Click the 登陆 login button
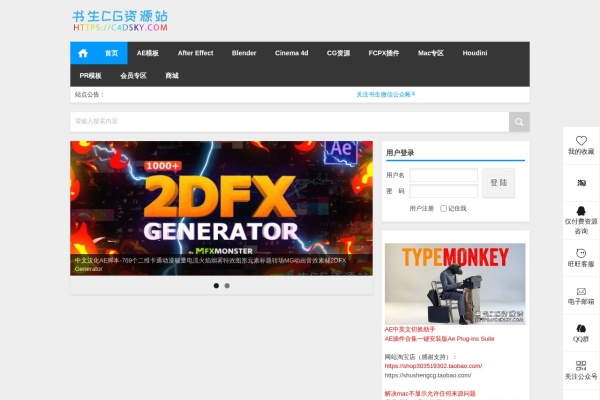The width and height of the screenshot is (600, 400). [x=499, y=183]
